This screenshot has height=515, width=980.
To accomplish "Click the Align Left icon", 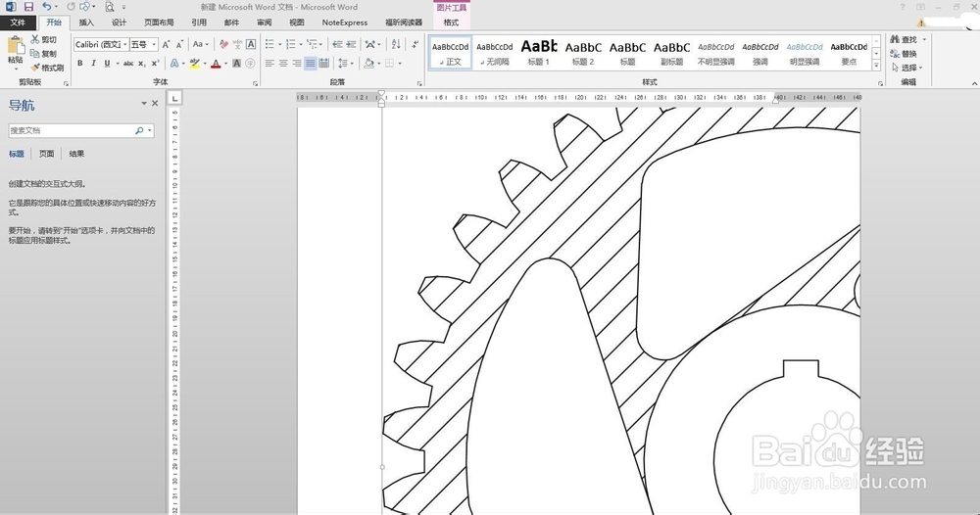I will click(269, 63).
